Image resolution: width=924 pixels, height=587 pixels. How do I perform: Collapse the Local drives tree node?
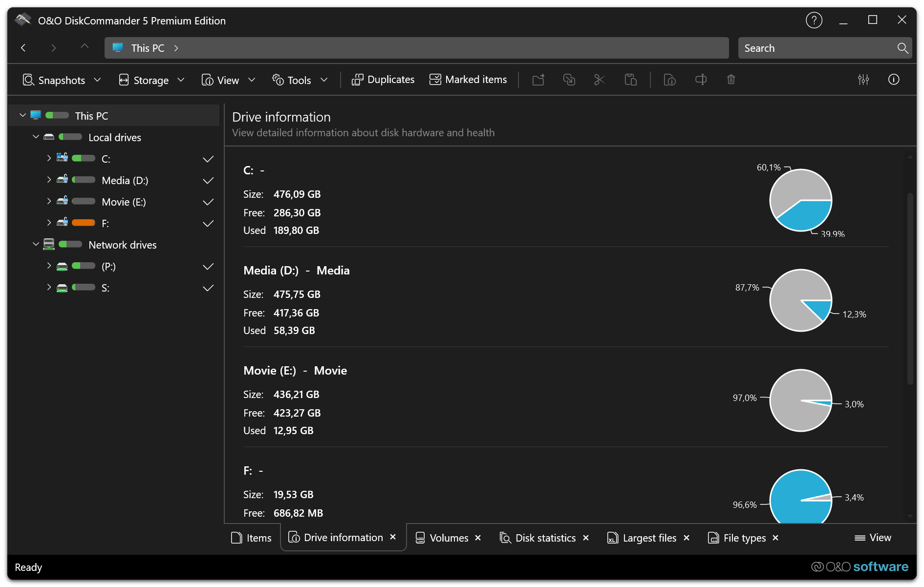(36, 137)
